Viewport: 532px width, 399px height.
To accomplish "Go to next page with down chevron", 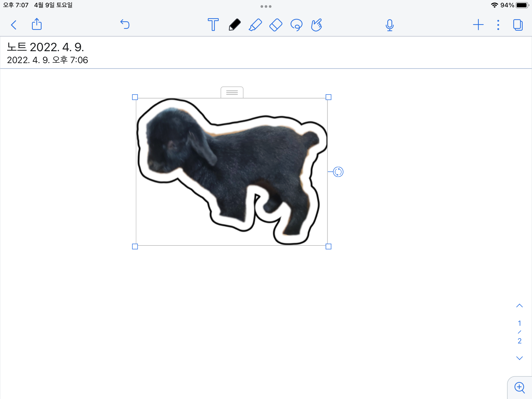I will coord(519,358).
